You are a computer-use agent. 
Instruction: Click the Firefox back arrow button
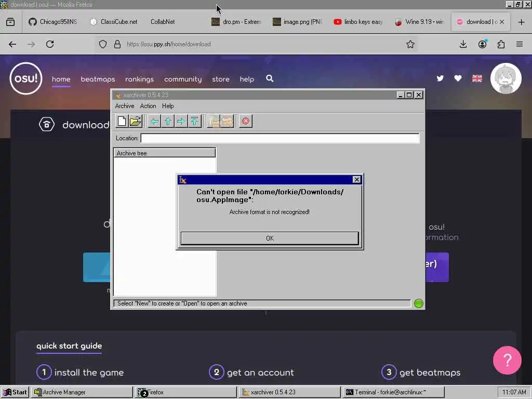pos(12,44)
